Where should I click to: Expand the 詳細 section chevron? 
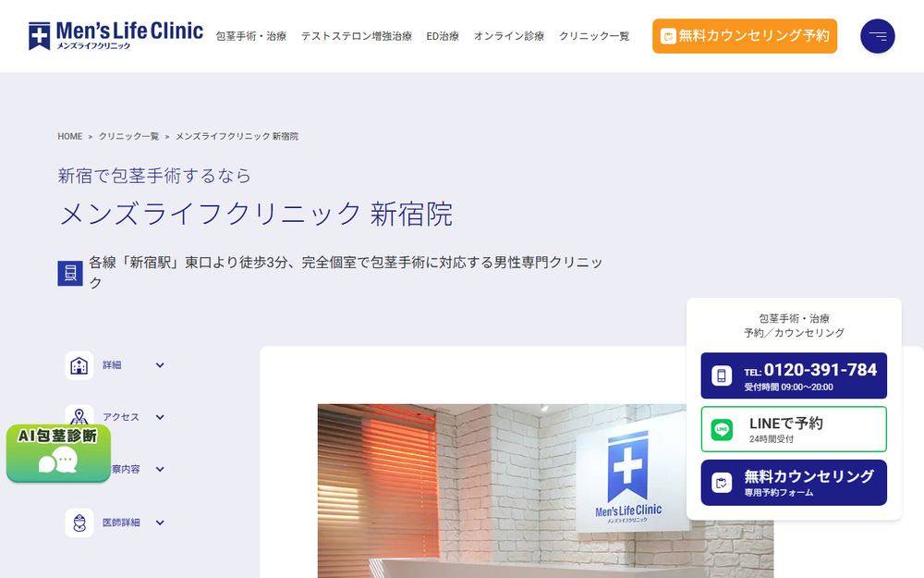click(x=160, y=365)
